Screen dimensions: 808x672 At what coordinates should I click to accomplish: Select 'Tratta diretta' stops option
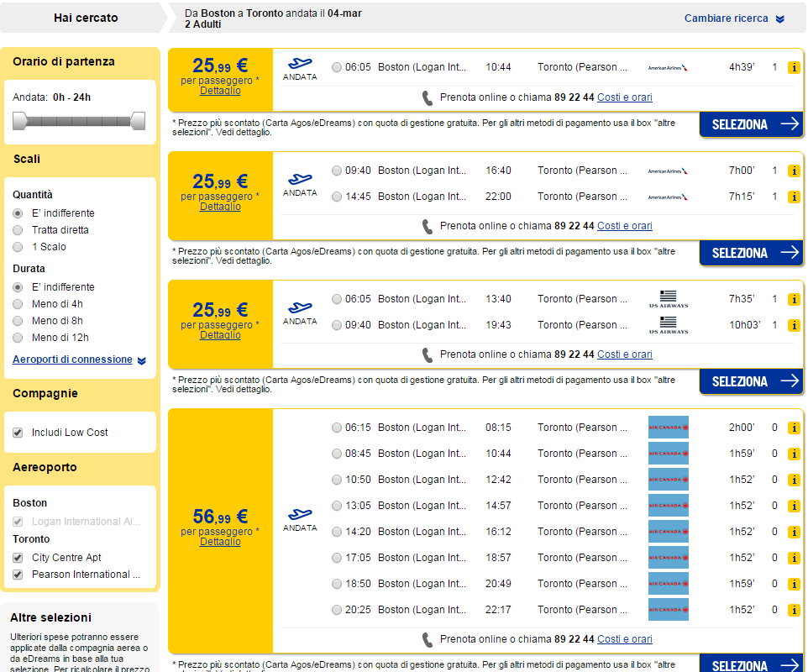(18, 230)
